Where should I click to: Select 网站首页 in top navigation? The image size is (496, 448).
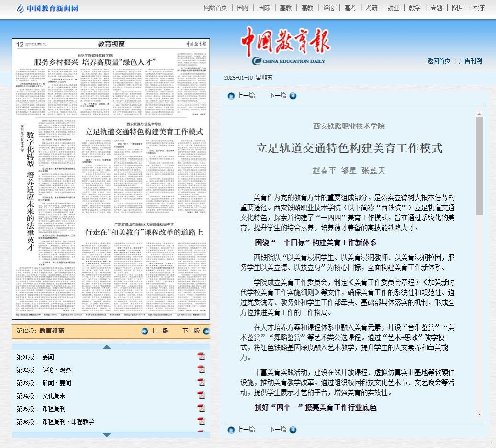(x=215, y=8)
